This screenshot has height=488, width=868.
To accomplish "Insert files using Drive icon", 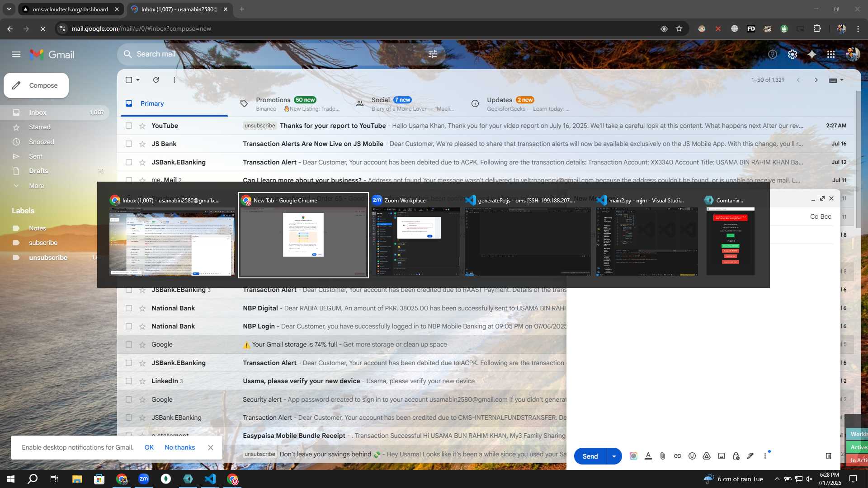I will (707, 456).
